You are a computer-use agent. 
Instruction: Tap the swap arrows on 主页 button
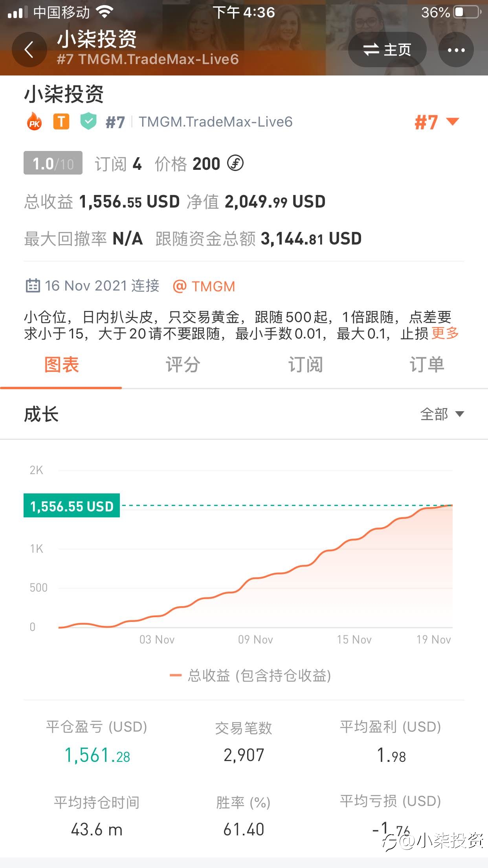click(x=371, y=50)
